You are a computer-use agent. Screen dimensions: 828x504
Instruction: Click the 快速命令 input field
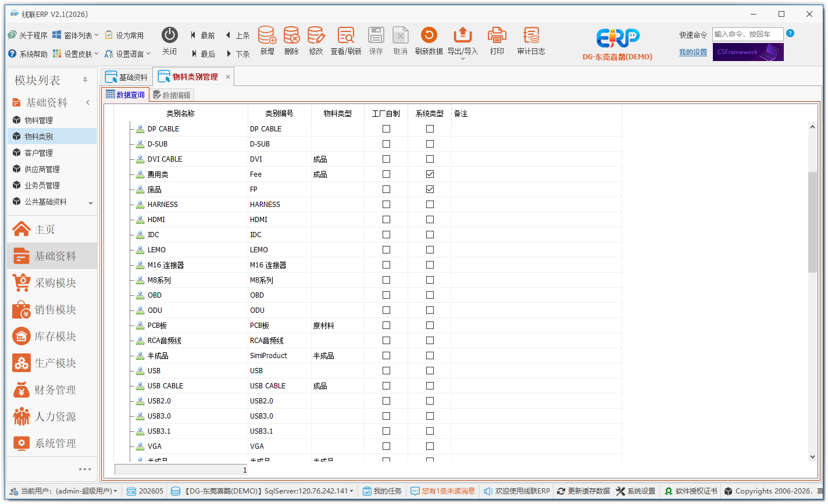coord(748,34)
